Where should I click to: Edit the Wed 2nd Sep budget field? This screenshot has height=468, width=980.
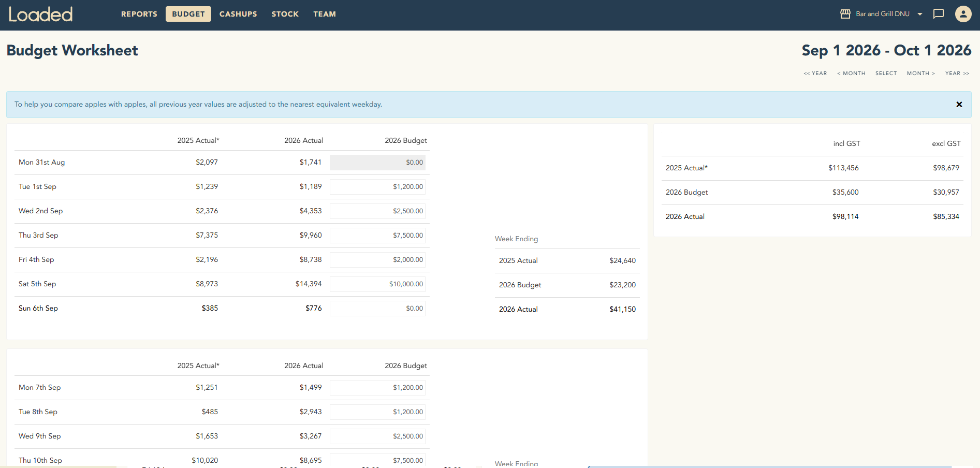coord(377,211)
